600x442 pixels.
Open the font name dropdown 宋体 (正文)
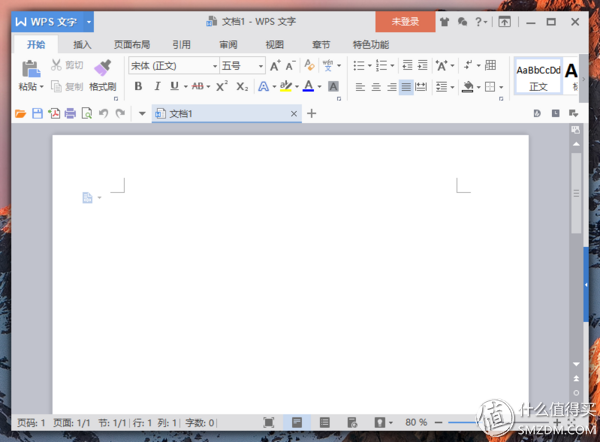(x=215, y=66)
